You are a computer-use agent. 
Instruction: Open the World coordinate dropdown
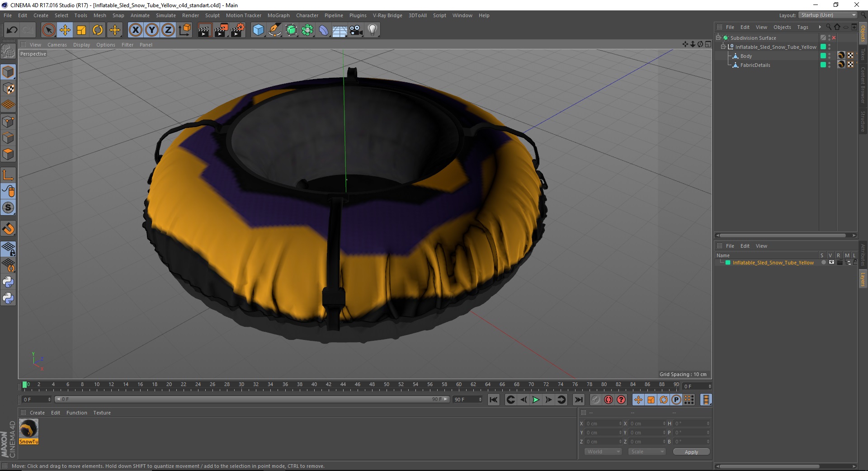(603, 452)
